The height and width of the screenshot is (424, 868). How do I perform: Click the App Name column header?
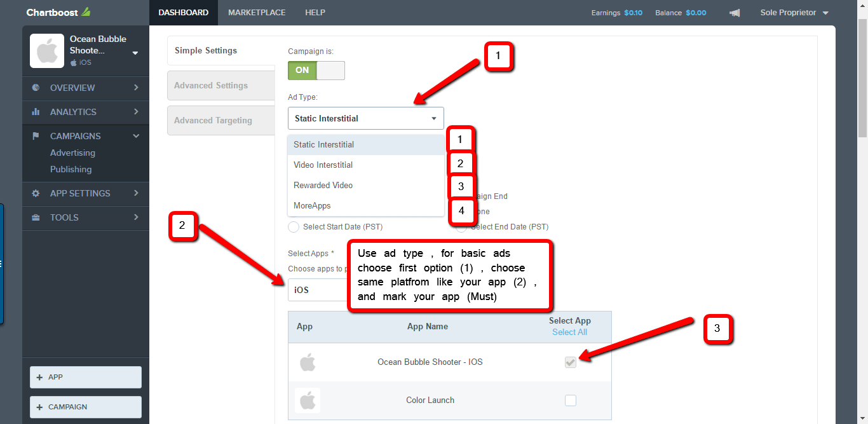tap(428, 327)
